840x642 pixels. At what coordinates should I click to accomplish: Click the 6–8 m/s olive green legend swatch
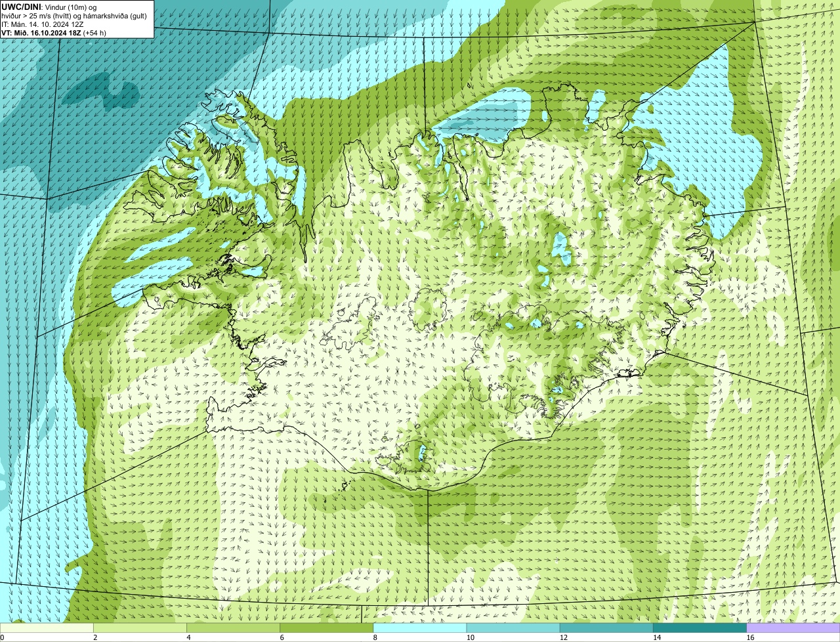pyautogui.click(x=327, y=628)
